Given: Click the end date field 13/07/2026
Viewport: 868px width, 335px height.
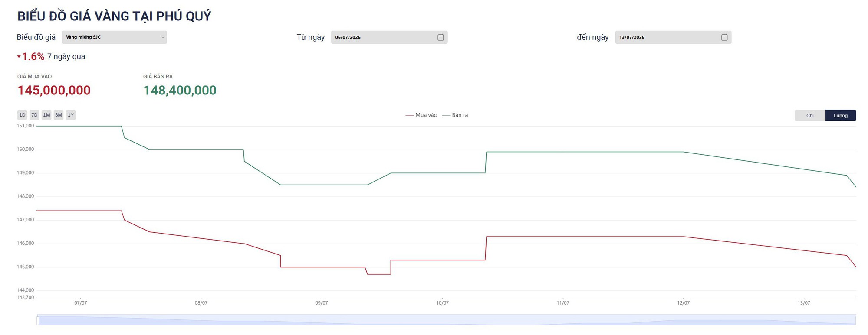Looking at the screenshot, I should (673, 37).
